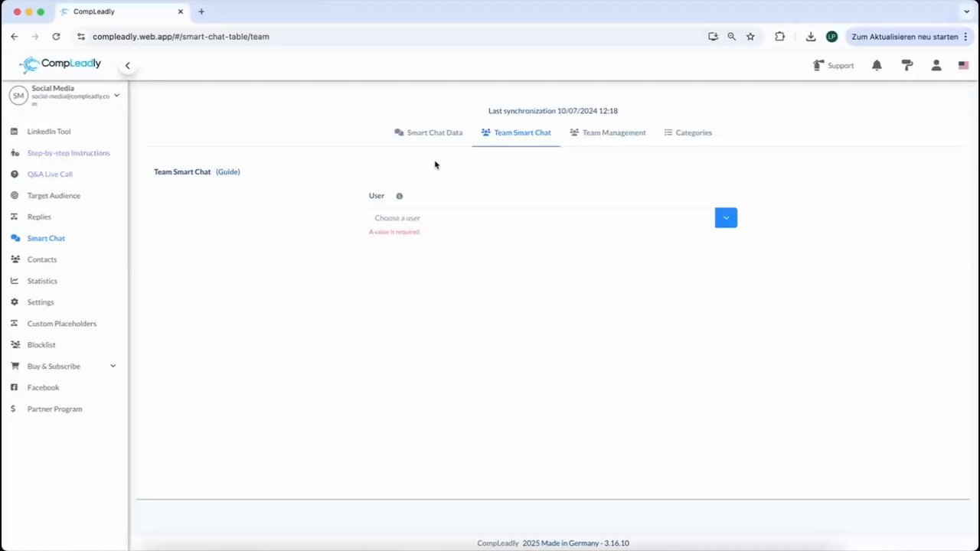This screenshot has height=551, width=980.
Task: Reload the page in Chrome
Action: pyautogui.click(x=56, y=37)
